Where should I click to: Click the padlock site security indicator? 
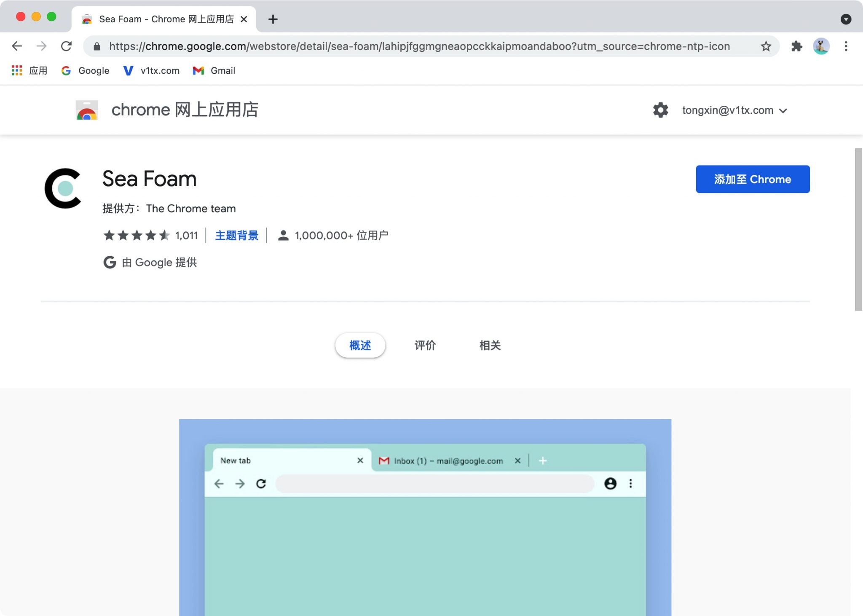pyautogui.click(x=96, y=46)
